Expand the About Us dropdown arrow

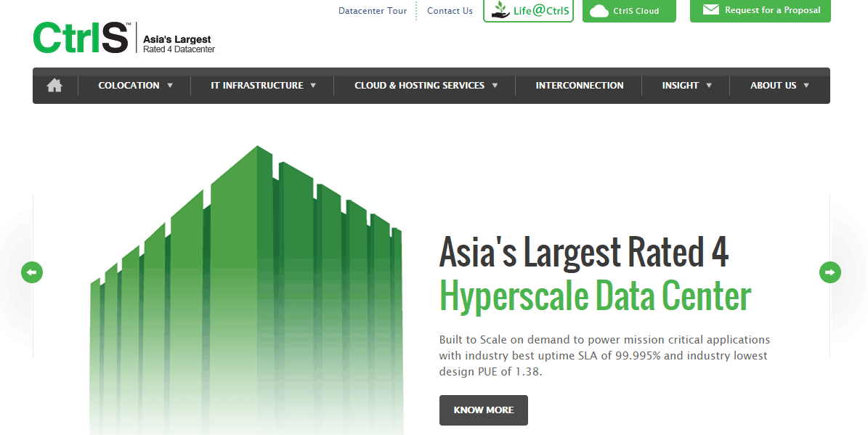pyautogui.click(x=806, y=85)
